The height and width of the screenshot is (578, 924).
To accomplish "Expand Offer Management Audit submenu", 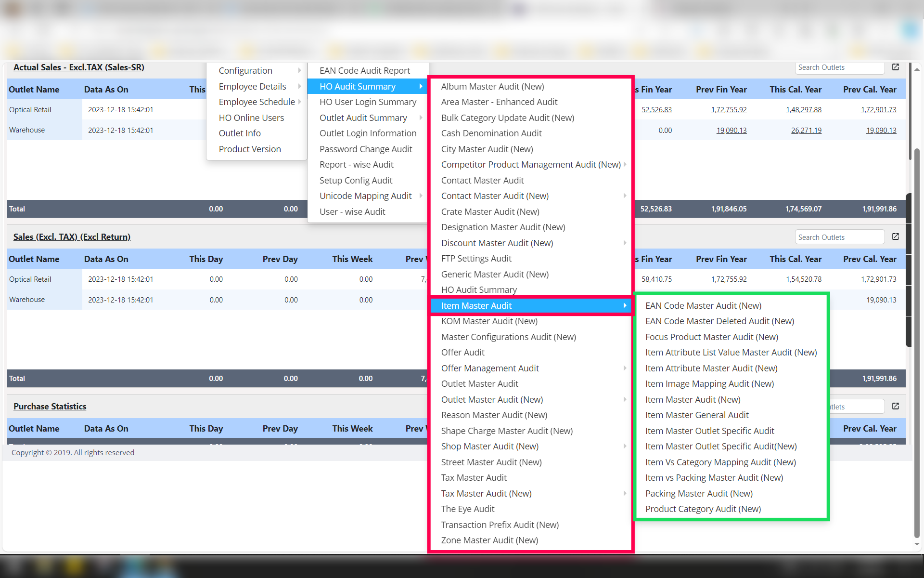I will pos(625,368).
